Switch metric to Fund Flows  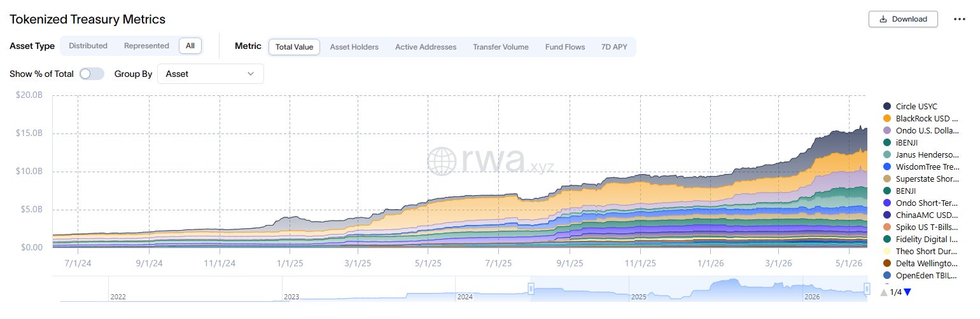(565, 47)
